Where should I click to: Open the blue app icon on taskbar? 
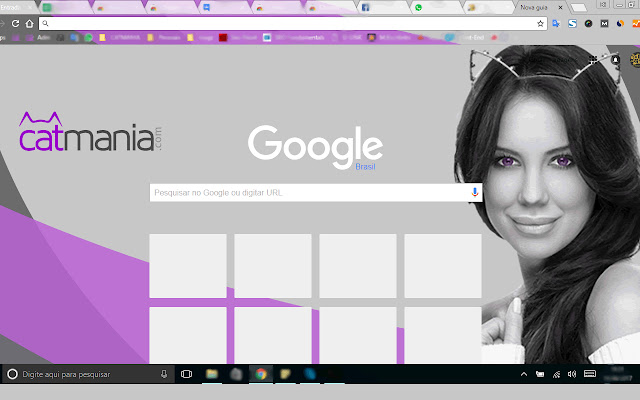(x=310, y=374)
